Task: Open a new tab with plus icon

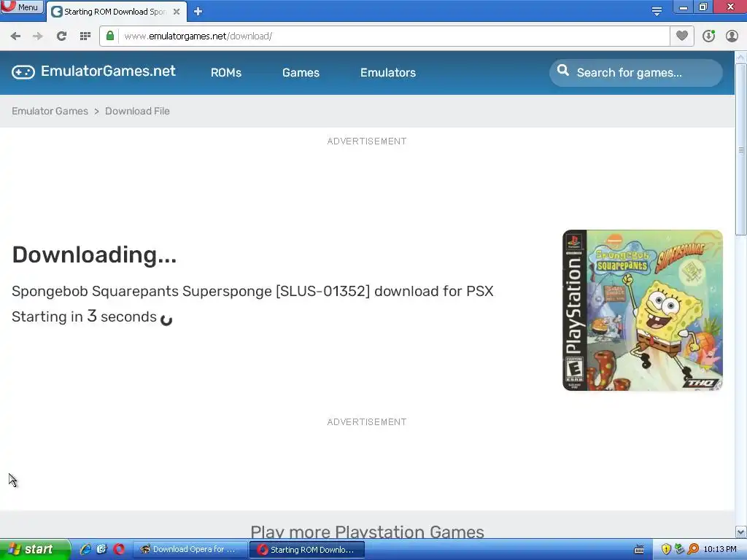Action: click(x=198, y=12)
